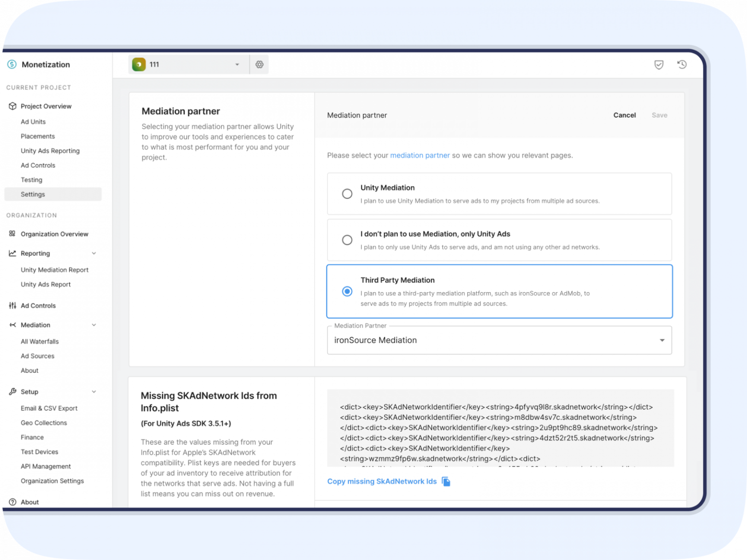Collapse the Reporting section chevron
The height and width of the screenshot is (560, 747).
click(94, 253)
